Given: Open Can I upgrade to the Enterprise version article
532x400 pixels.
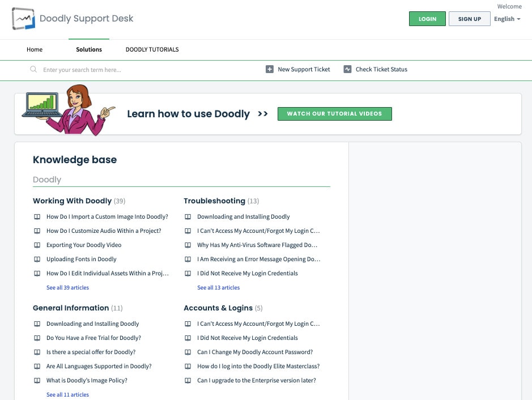Looking at the screenshot, I should pyautogui.click(x=257, y=381).
